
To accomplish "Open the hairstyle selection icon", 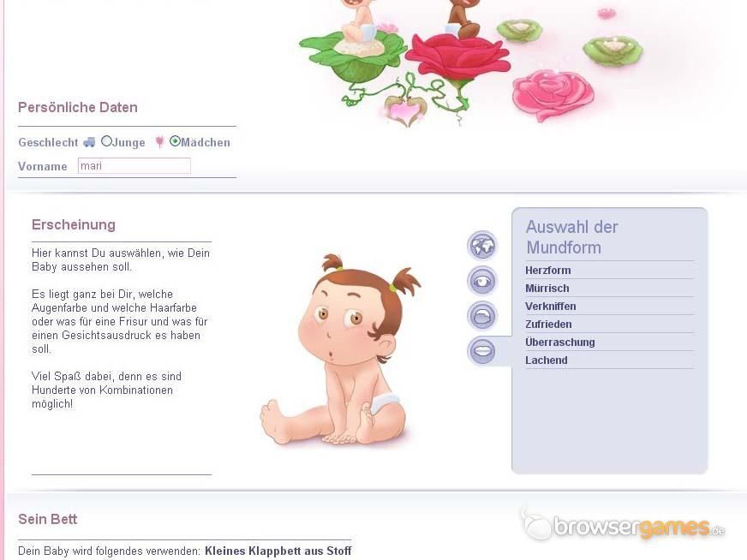I will 482,316.
